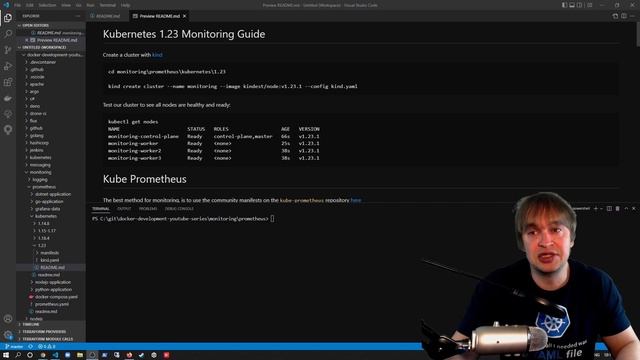This screenshot has height=360, width=640.
Task: Open the Extensions view
Action: (x=8, y=82)
